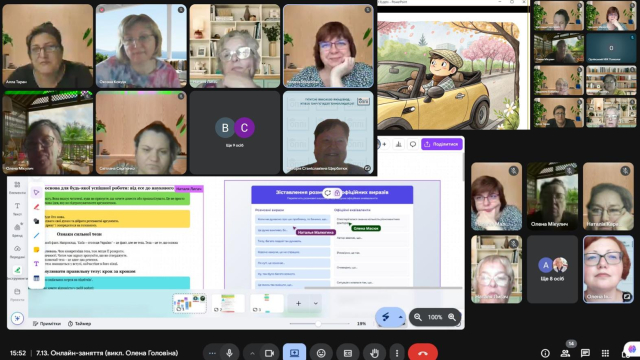
Task: Show the participants people icon
Action: 565,353
